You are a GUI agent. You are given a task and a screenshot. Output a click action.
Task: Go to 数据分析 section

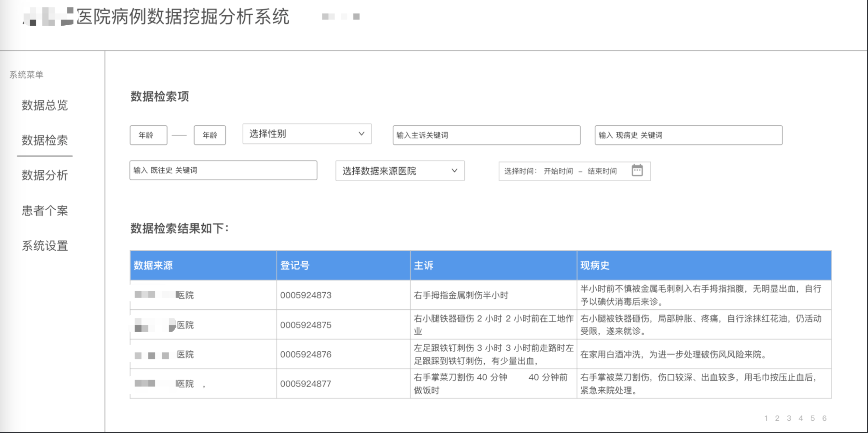point(45,176)
